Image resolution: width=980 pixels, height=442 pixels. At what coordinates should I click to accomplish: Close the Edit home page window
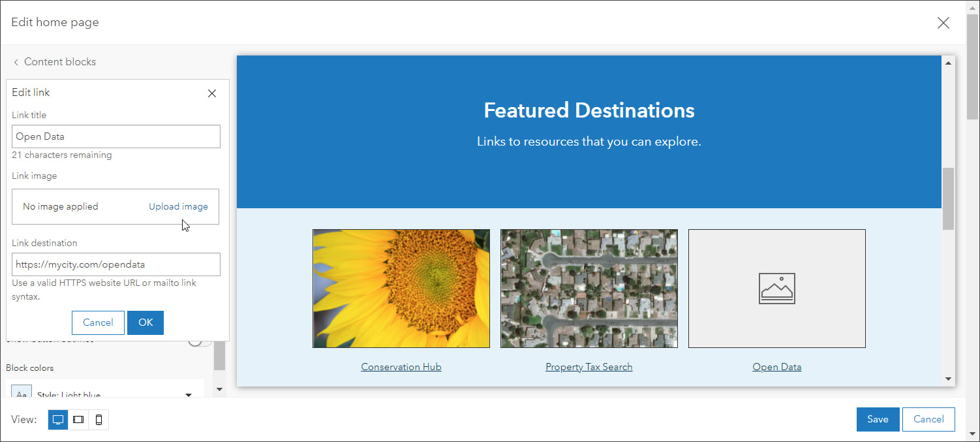943,23
